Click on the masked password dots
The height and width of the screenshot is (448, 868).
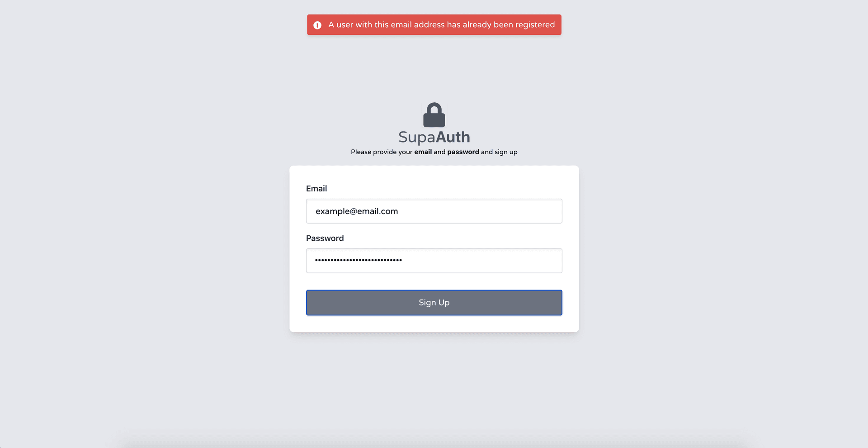[359, 260]
